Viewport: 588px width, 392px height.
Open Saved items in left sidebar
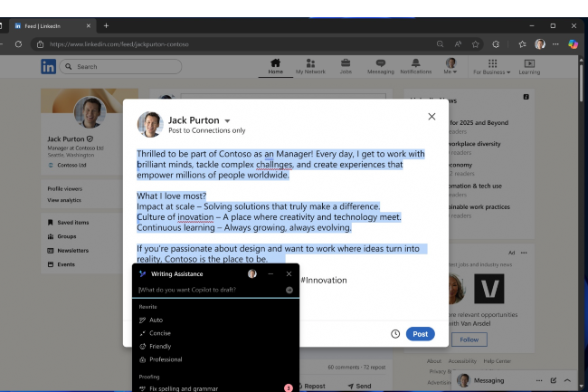[x=73, y=222]
